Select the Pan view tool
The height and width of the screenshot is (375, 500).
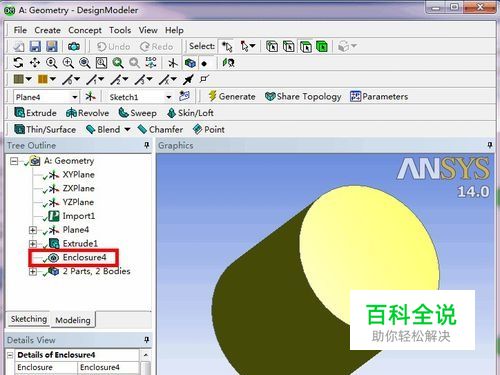[x=35, y=63]
